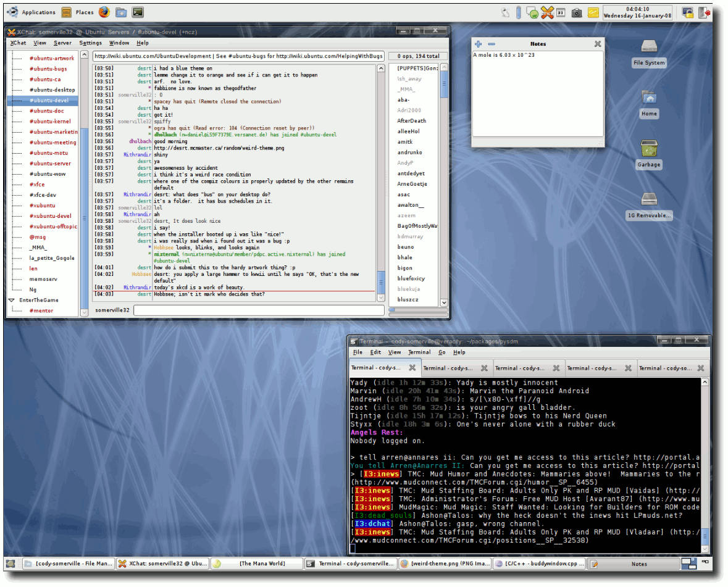The image size is (728, 587).
Task: Click into the Notes text area
Action: coord(538,94)
